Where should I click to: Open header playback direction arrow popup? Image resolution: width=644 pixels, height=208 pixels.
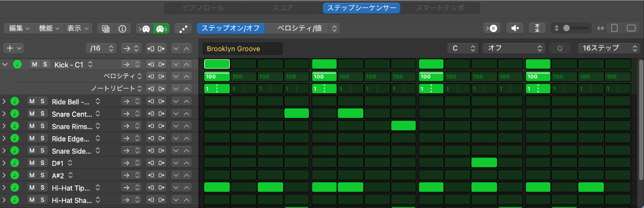132,49
